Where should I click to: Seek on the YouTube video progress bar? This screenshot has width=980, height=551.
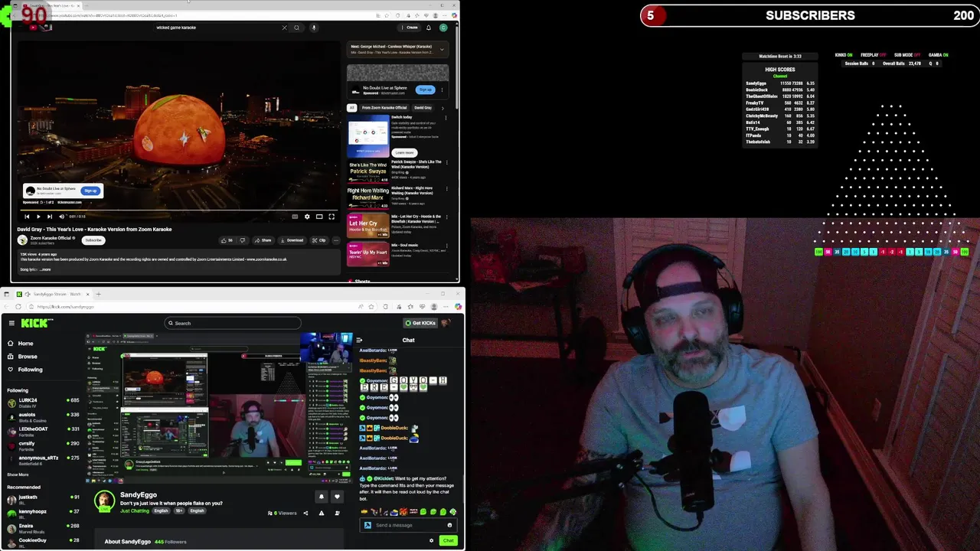[178, 210]
